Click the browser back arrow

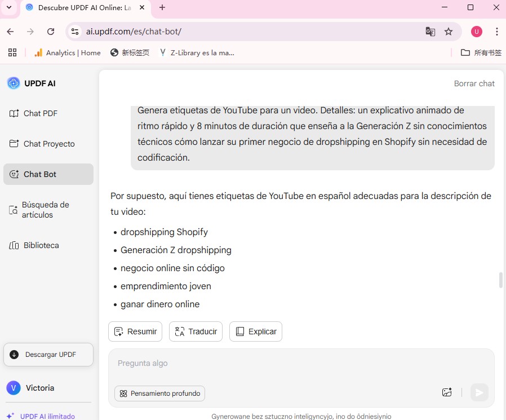(x=10, y=32)
